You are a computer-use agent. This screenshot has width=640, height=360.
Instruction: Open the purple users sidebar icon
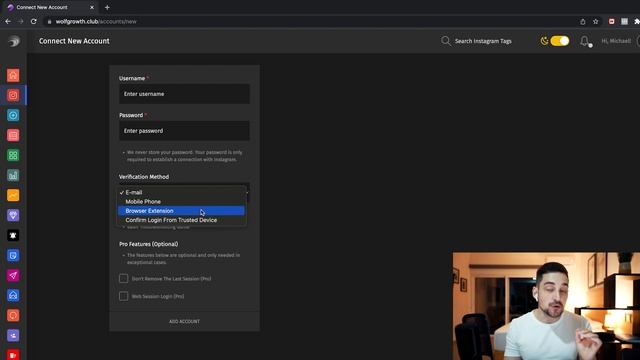point(13,335)
